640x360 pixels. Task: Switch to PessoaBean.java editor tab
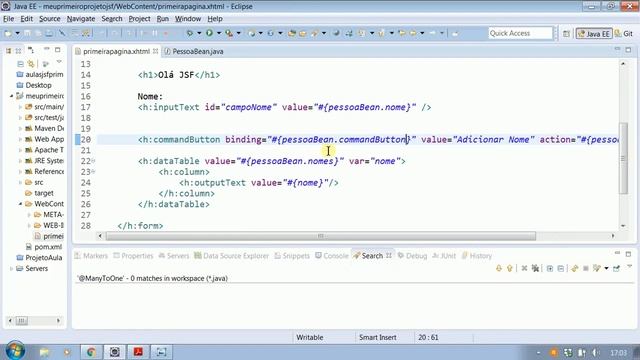[x=193, y=51]
